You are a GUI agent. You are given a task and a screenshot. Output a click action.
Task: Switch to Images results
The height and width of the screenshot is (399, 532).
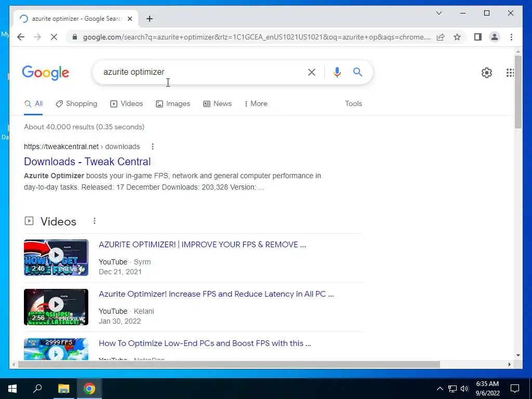click(172, 103)
